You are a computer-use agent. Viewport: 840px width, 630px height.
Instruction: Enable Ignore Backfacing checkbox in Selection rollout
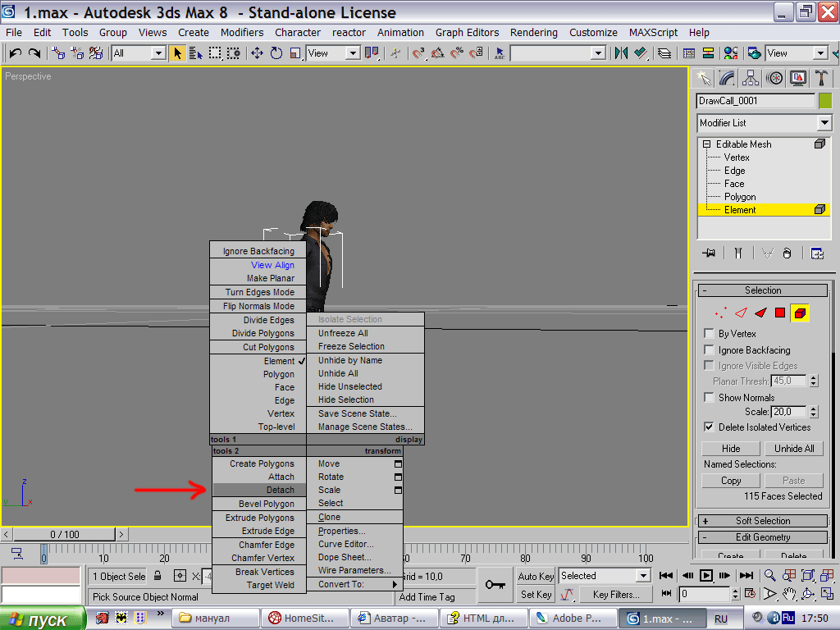click(x=709, y=349)
